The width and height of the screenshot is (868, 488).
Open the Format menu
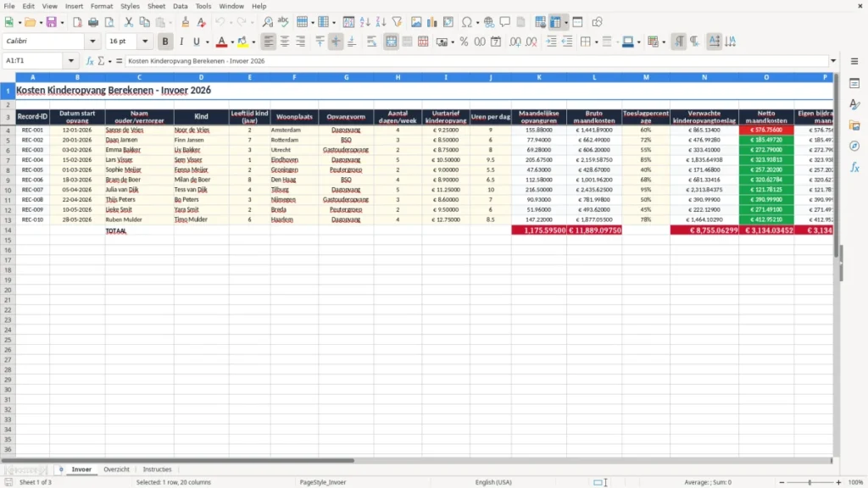[102, 6]
